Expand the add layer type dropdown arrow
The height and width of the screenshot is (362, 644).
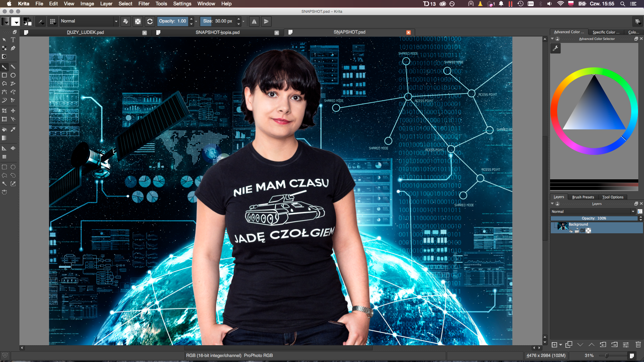point(561,345)
